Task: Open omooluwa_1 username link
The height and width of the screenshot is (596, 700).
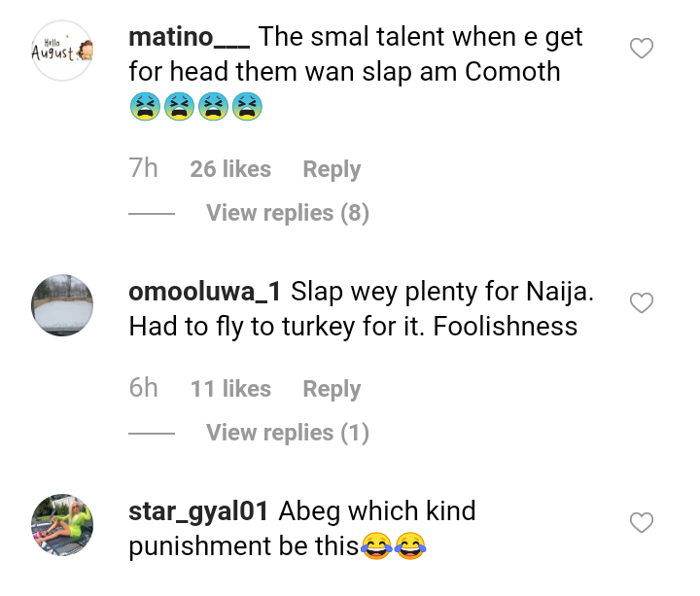Action: click(x=205, y=291)
